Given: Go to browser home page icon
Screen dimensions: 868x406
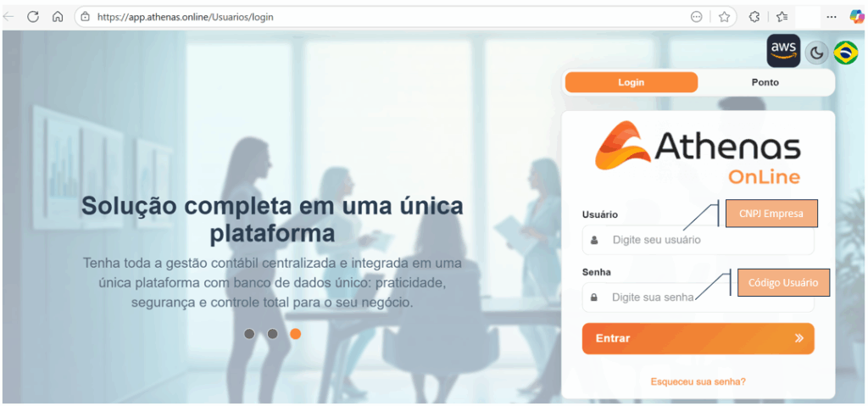Looking at the screenshot, I should click(x=57, y=17).
